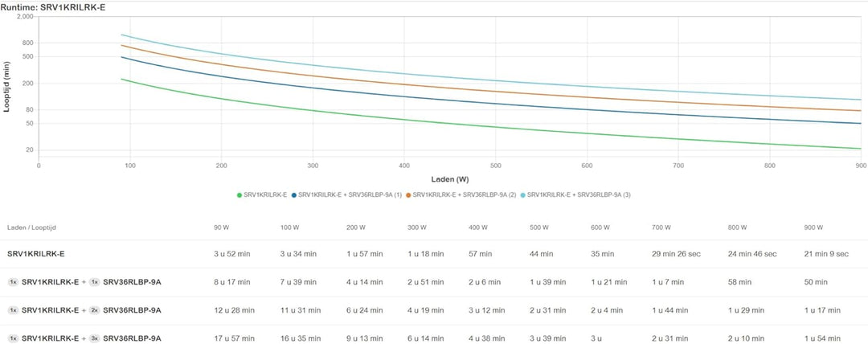
Task: Click the 24 min 46 sec cell
Action: [752, 254]
